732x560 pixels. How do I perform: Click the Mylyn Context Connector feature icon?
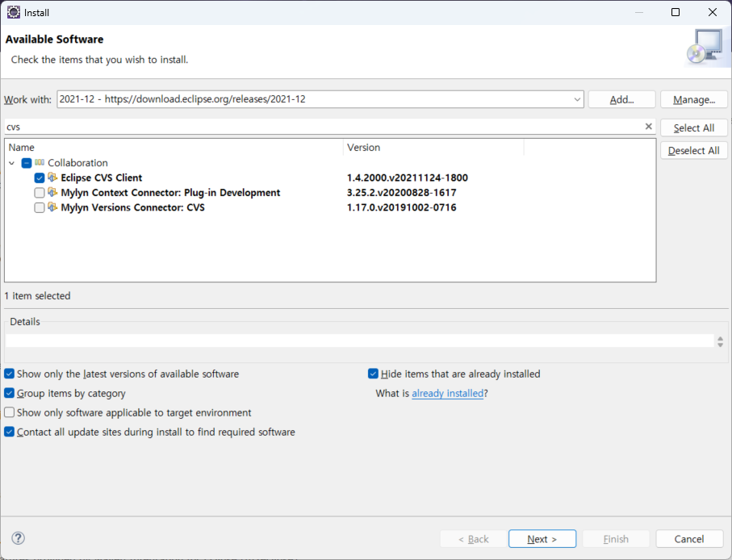point(52,192)
